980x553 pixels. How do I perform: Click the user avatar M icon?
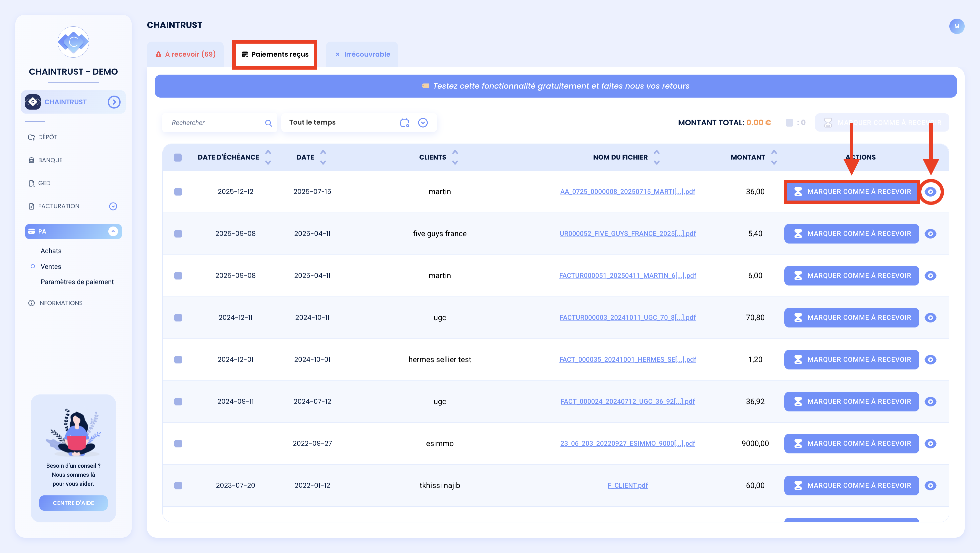click(x=956, y=26)
